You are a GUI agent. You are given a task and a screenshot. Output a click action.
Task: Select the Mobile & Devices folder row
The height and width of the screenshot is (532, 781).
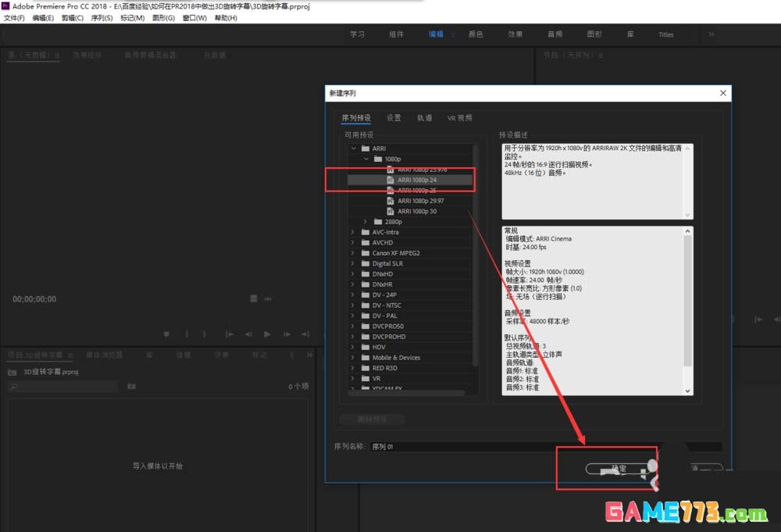pyautogui.click(x=410, y=358)
